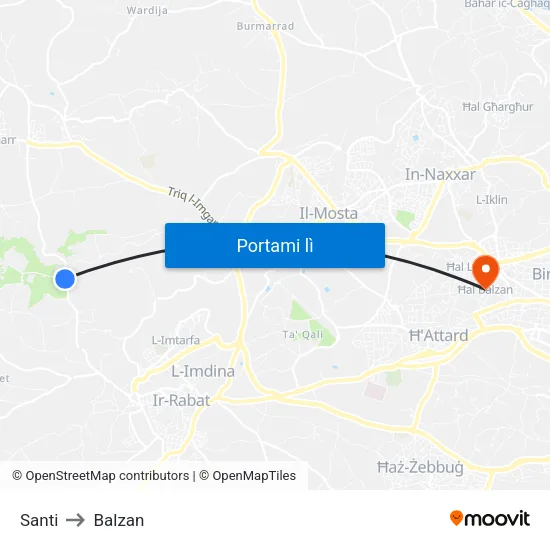Click the Triq l-Imġarr road label
The image size is (550, 550).
[x=192, y=204]
